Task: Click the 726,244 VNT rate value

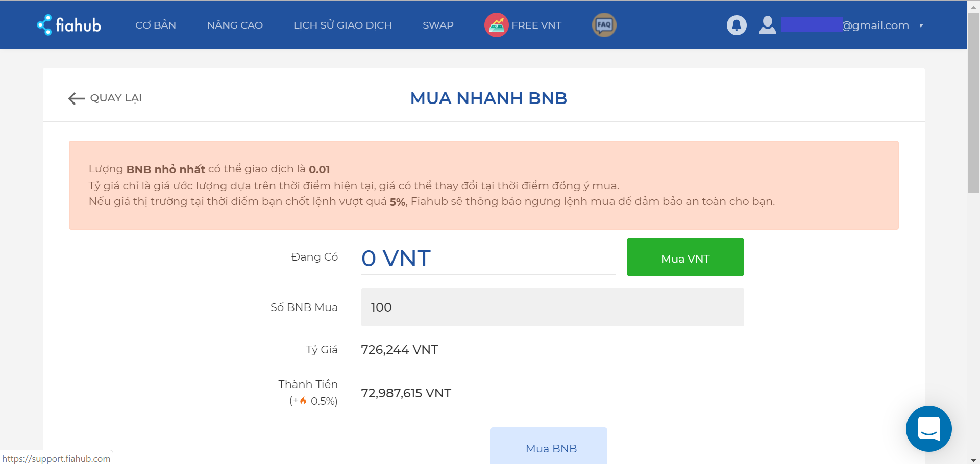Action: click(400, 350)
